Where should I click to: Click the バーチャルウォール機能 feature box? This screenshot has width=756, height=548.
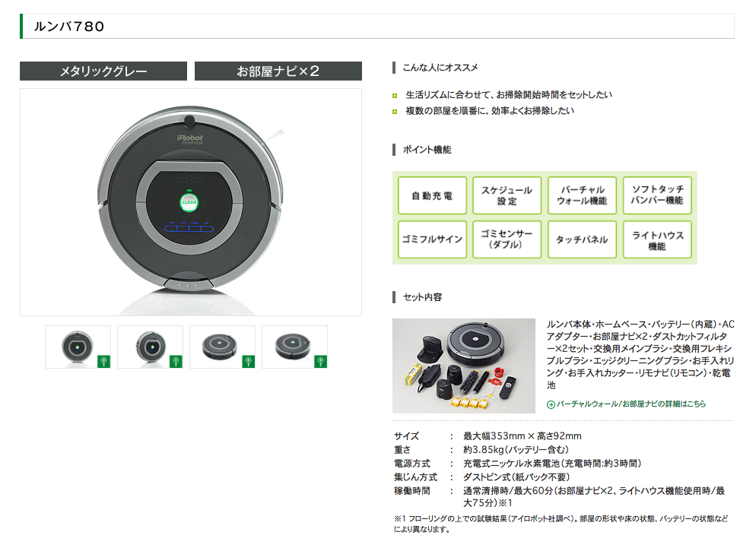(x=582, y=195)
